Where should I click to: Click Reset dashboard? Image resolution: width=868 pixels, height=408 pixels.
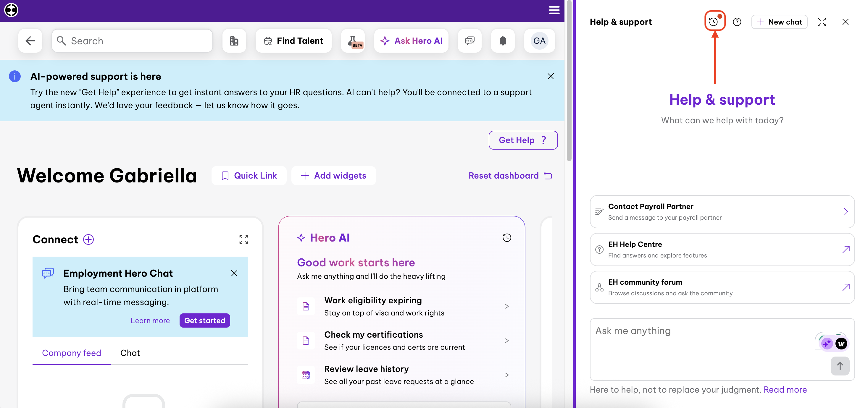pos(510,175)
